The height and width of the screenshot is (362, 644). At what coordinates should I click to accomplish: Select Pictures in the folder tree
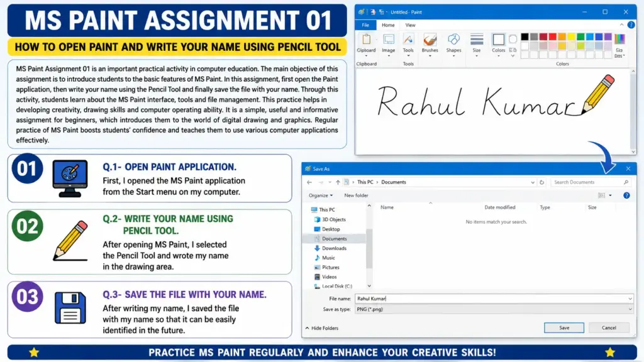326,267
